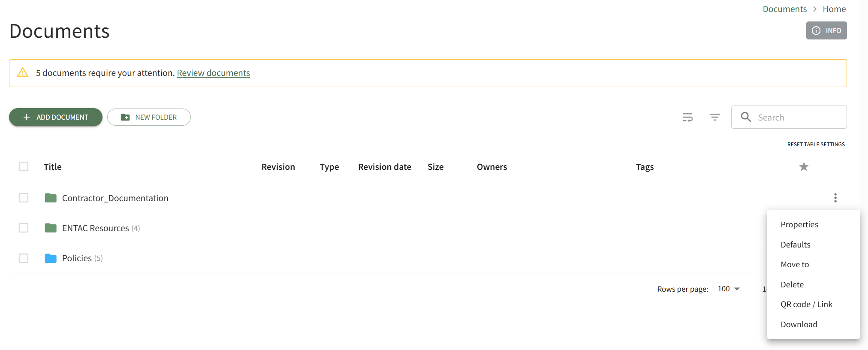Click the Owners column header
This screenshot has width=868, height=350.
pos(492,167)
